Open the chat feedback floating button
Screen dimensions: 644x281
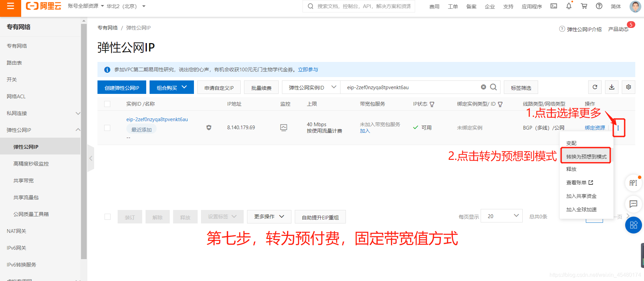633,204
